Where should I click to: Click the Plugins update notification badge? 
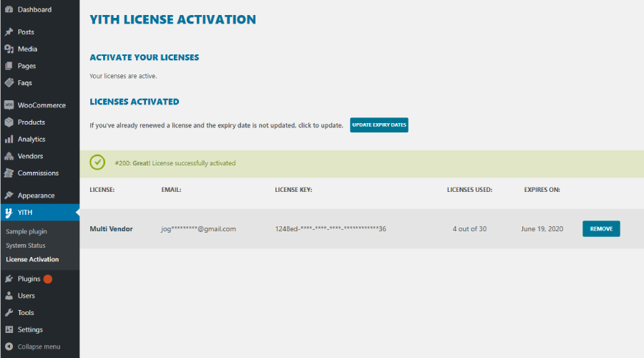click(x=48, y=279)
